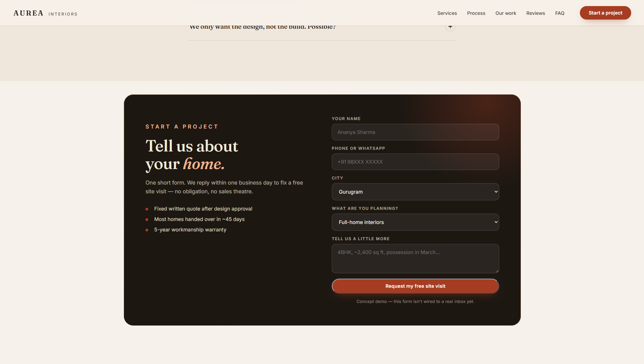The width and height of the screenshot is (644, 364).
Task: Click the Start a project button
Action: click(605, 13)
